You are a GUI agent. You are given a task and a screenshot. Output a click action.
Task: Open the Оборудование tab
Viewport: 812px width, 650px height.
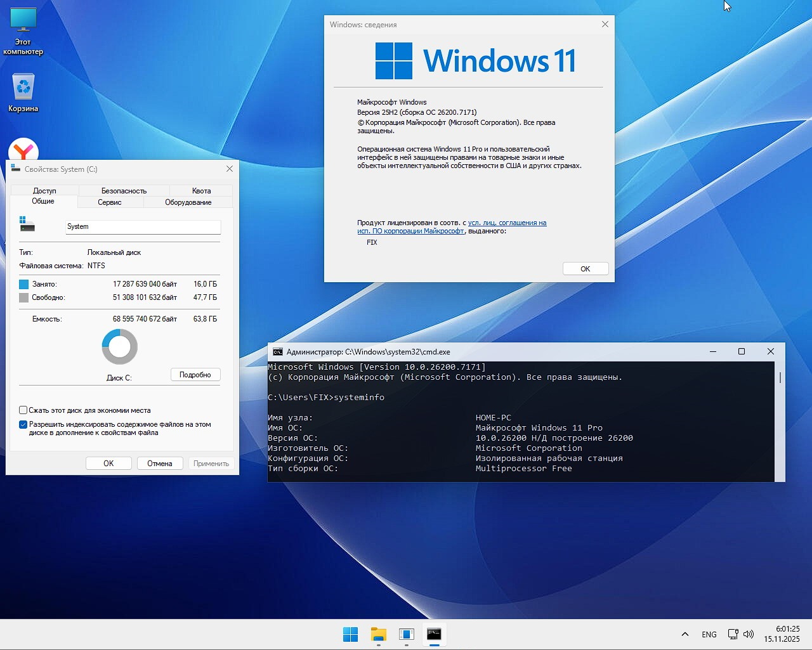[x=188, y=202]
